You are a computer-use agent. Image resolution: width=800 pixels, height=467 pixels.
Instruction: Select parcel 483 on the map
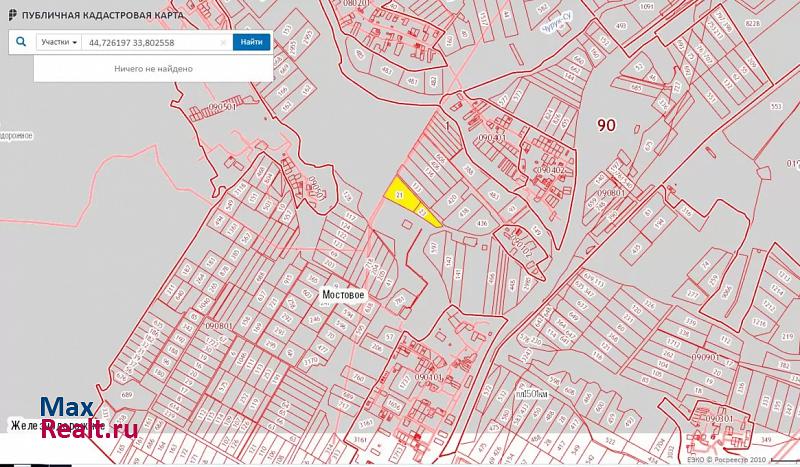pos(492,196)
